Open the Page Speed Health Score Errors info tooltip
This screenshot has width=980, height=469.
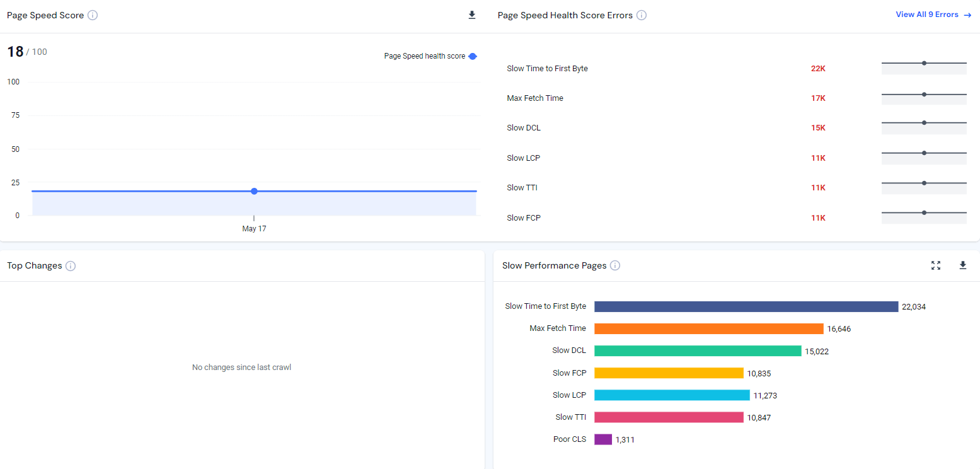tap(641, 14)
